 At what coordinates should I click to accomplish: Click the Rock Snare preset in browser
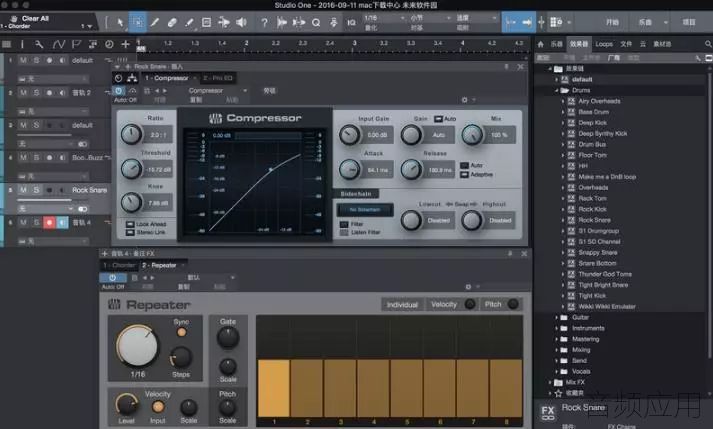[594, 220]
